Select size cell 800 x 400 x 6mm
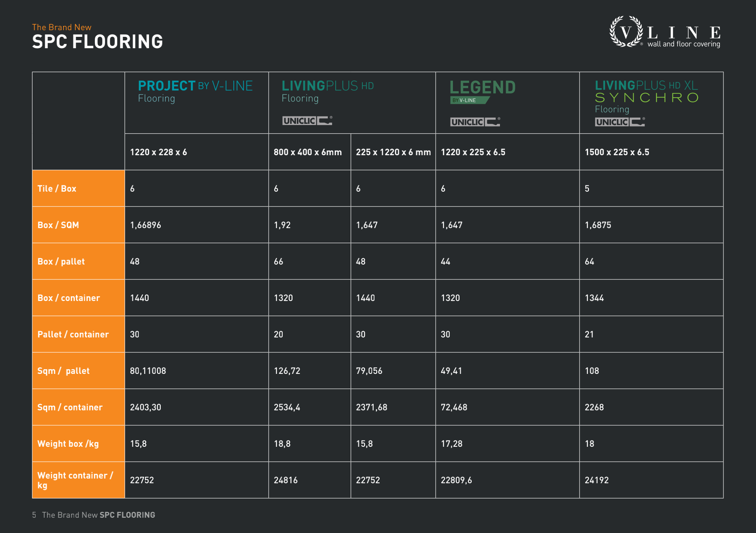This screenshot has height=533, width=756. (308, 152)
